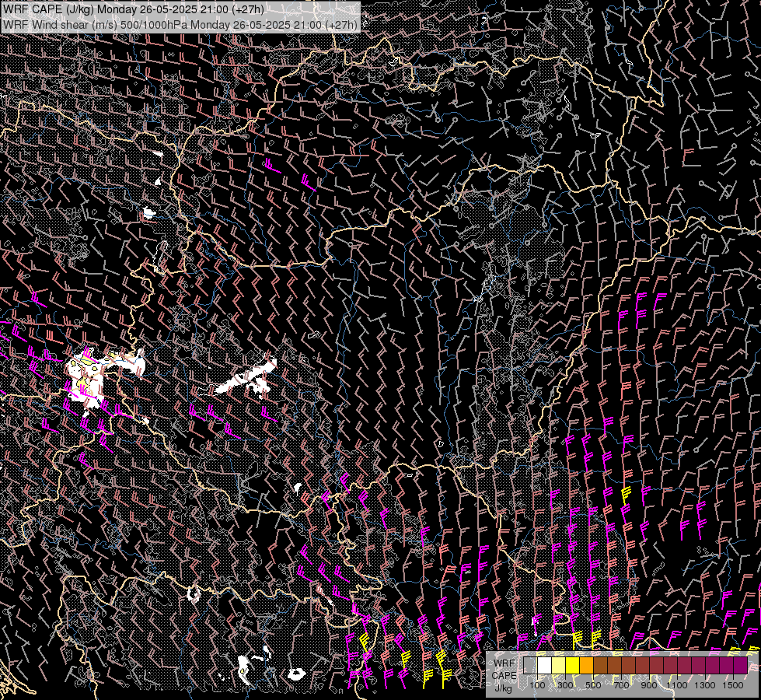The image size is (761, 700).
Task: Select the white CAPE legend swatch
Action: 545,665
